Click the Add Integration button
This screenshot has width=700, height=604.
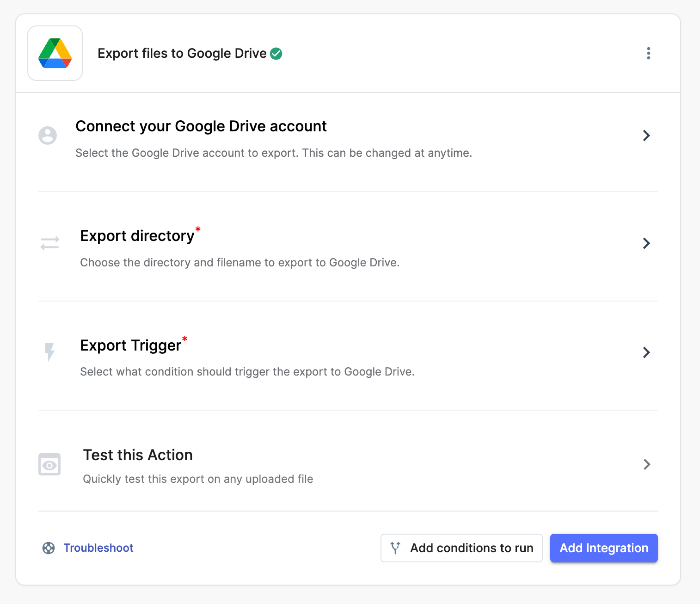pyautogui.click(x=604, y=548)
